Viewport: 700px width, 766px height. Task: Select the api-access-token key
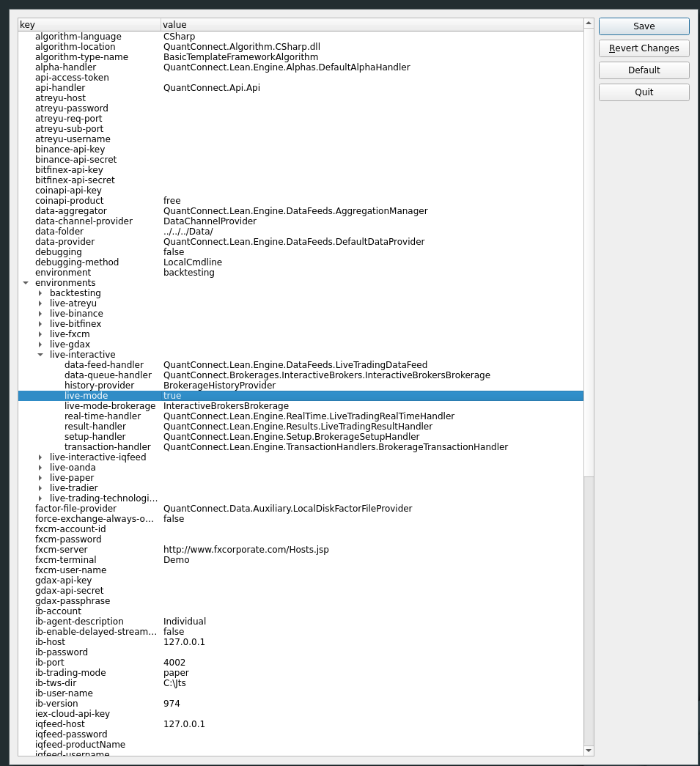pyautogui.click(x=72, y=78)
